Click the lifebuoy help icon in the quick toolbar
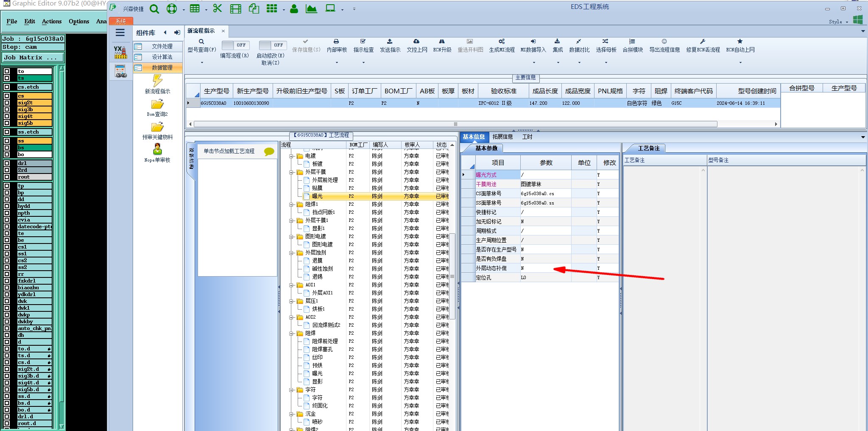The height and width of the screenshot is (431, 868). (x=172, y=9)
